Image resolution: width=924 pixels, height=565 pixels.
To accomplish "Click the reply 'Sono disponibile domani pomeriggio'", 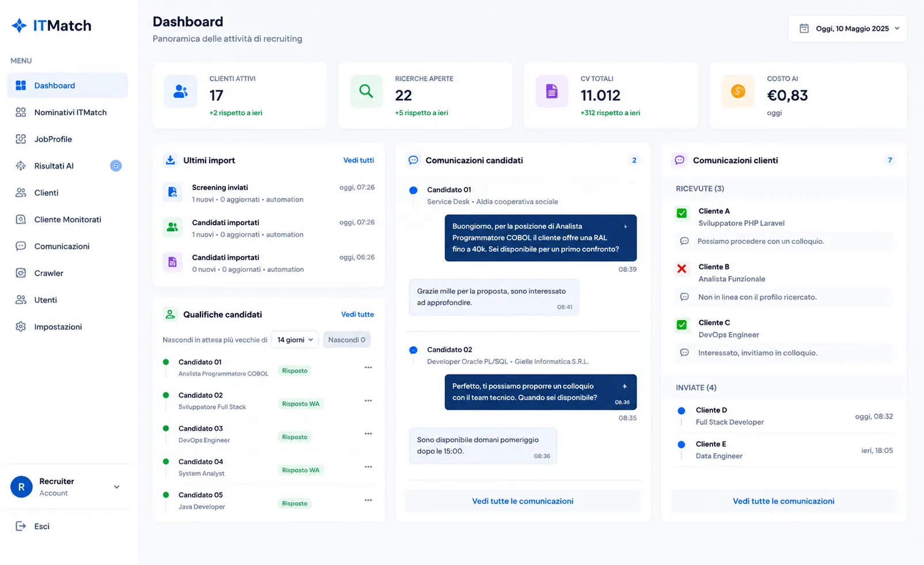I will click(483, 445).
